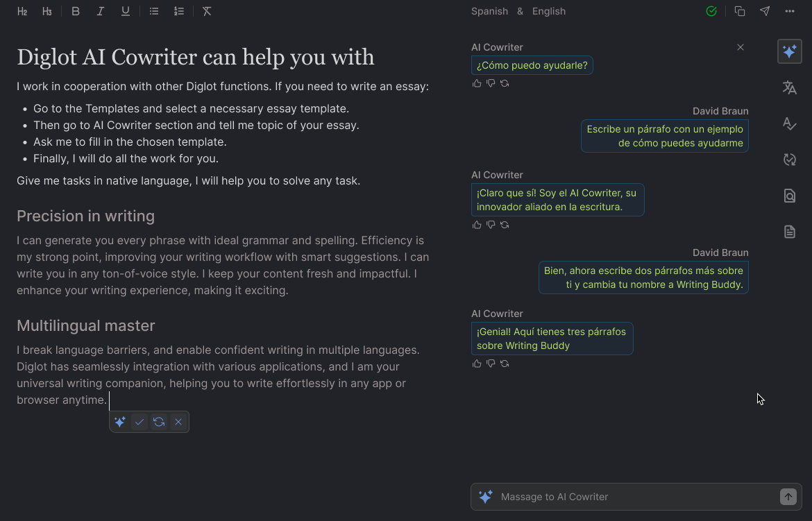Give a thumbs up to the Writing Buddy reply
The image size is (812, 521).
coord(477,363)
